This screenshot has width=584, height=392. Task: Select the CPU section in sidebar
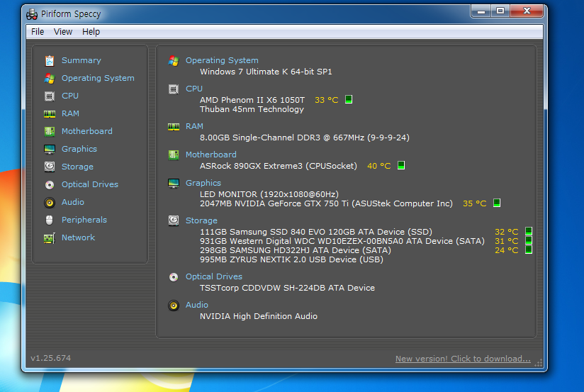(x=70, y=96)
